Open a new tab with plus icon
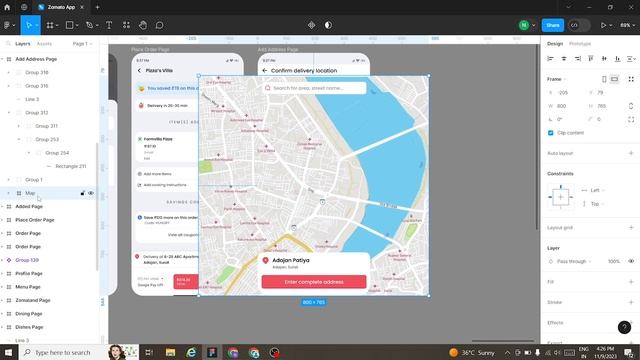 tap(98, 7)
